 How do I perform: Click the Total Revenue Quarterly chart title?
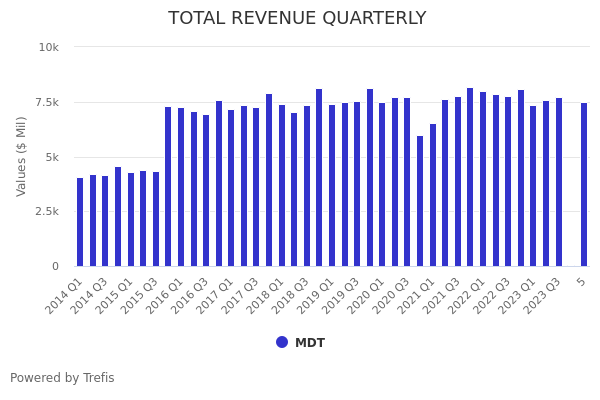[x=297, y=18]
